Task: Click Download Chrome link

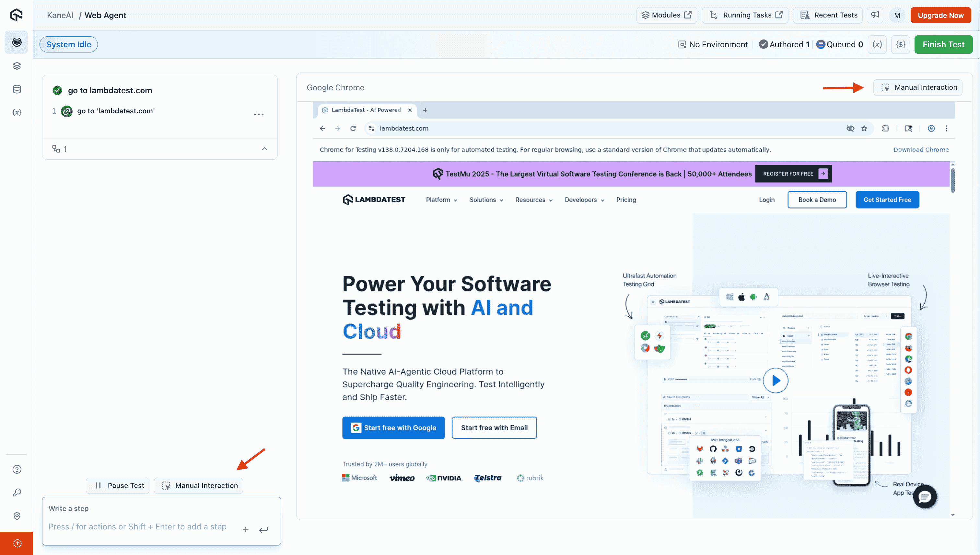Action: coord(921,150)
